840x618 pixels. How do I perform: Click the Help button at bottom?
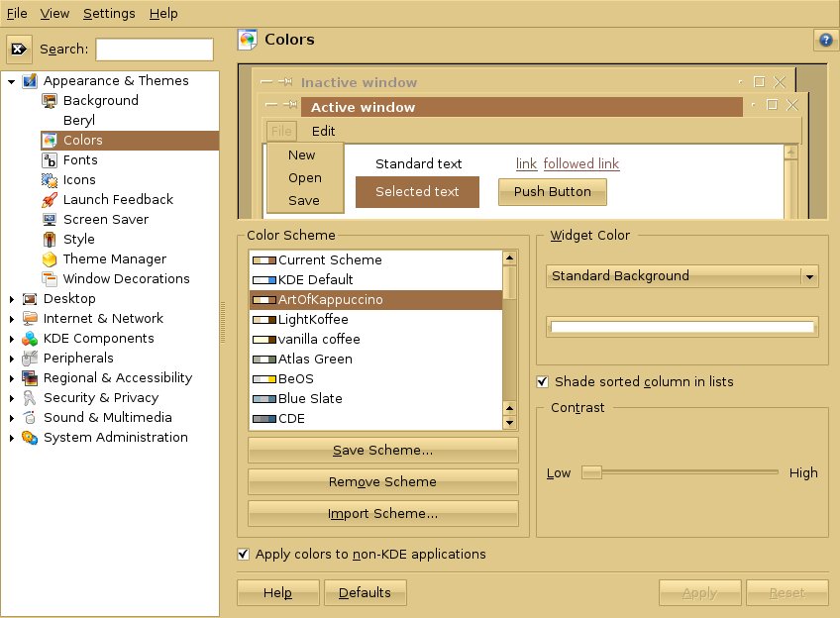278,593
